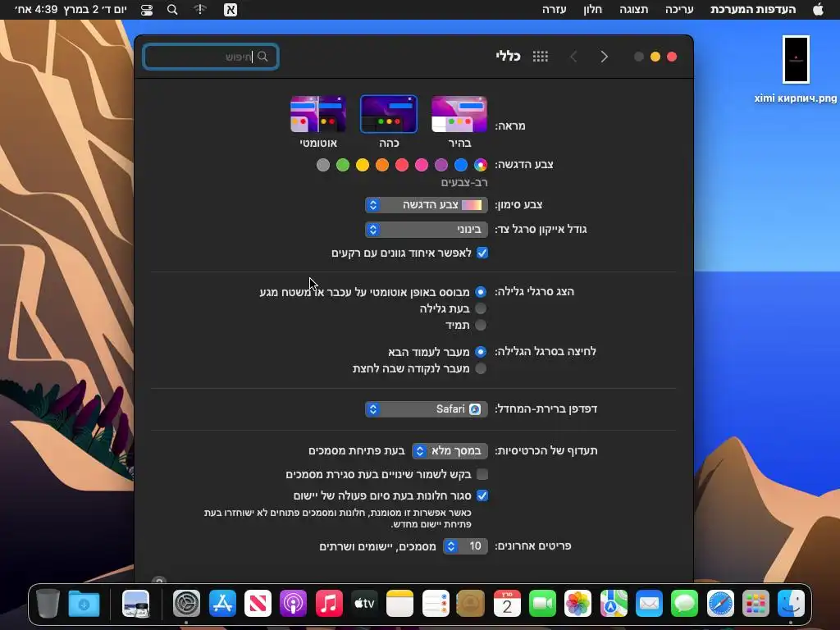Viewport: 840px width, 630px height.
Task: Choose yellow accent color swatch
Action: click(x=363, y=165)
